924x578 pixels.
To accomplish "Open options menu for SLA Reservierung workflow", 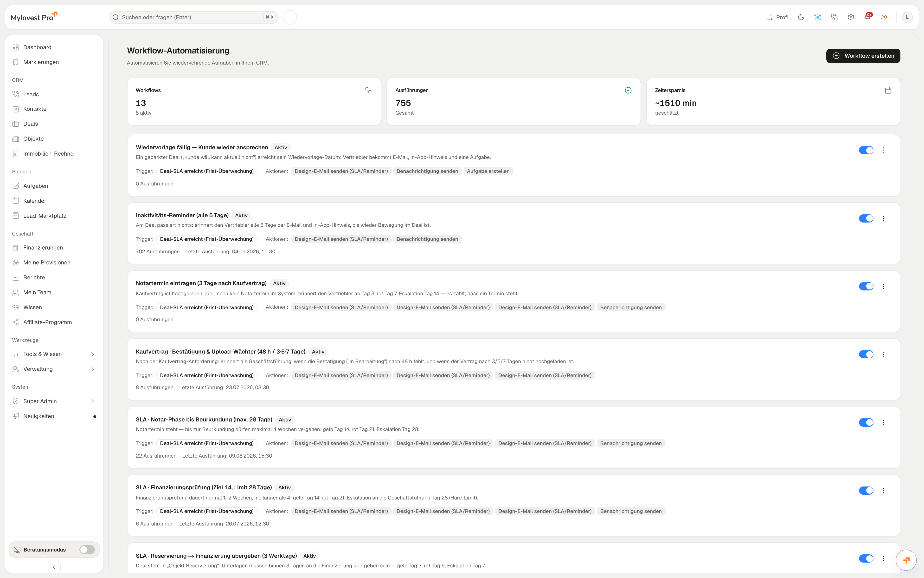I will click(884, 558).
